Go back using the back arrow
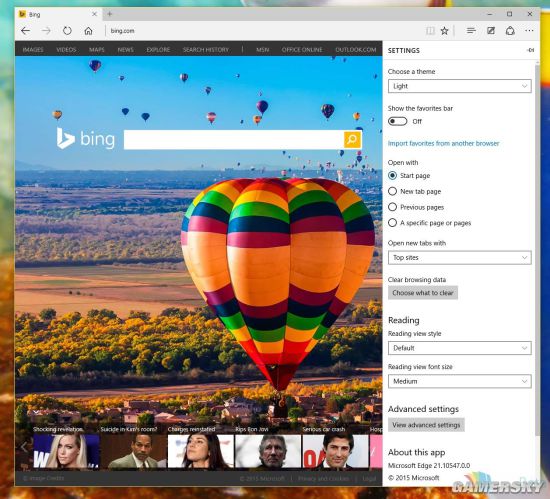This screenshot has width=550, height=499. (x=26, y=31)
